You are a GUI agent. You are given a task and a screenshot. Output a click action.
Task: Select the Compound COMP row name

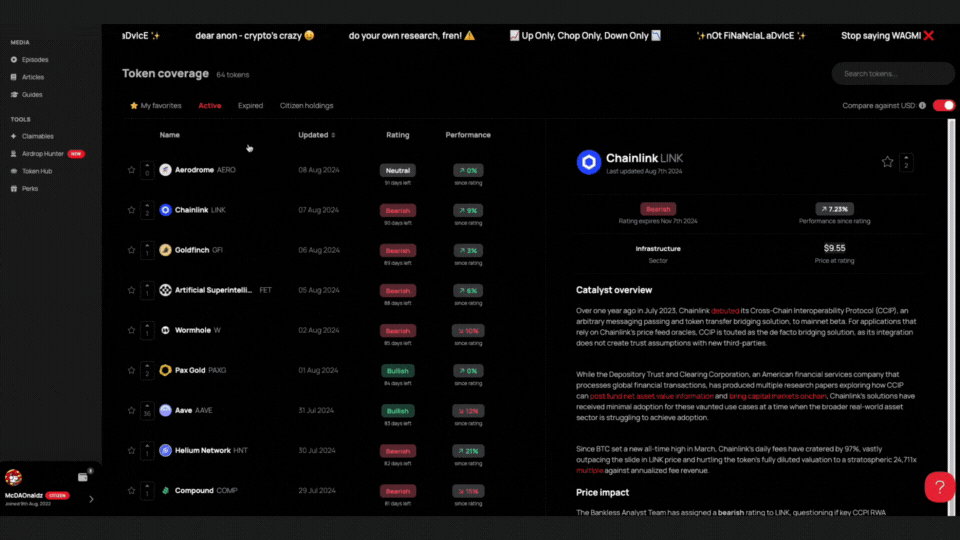click(206, 490)
